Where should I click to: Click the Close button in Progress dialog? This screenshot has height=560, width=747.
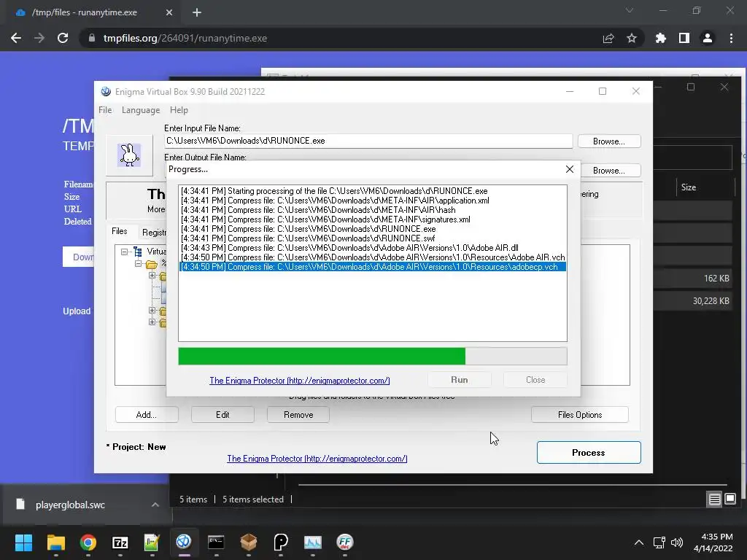tap(535, 380)
